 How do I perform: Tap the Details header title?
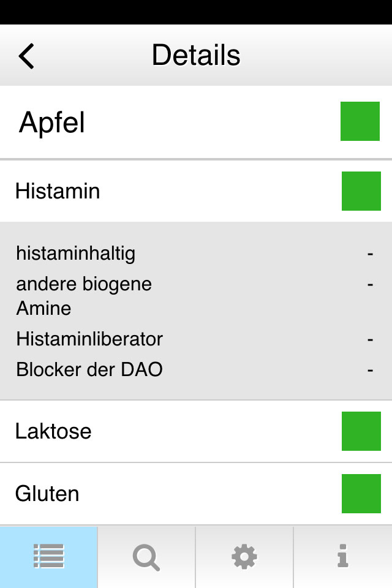196,55
